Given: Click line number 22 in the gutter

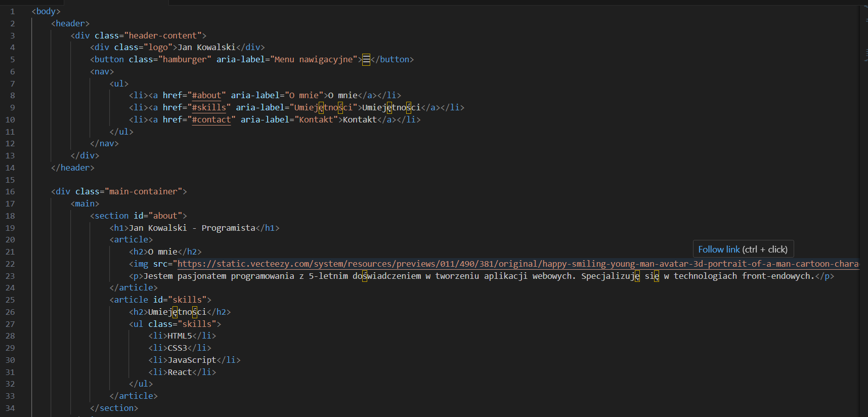Looking at the screenshot, I should [10, 264].
